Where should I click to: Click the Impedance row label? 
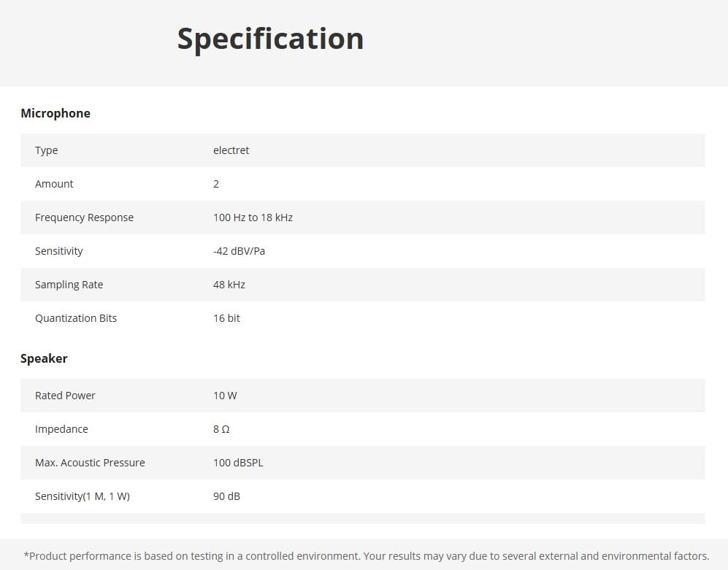click(62, 429)
